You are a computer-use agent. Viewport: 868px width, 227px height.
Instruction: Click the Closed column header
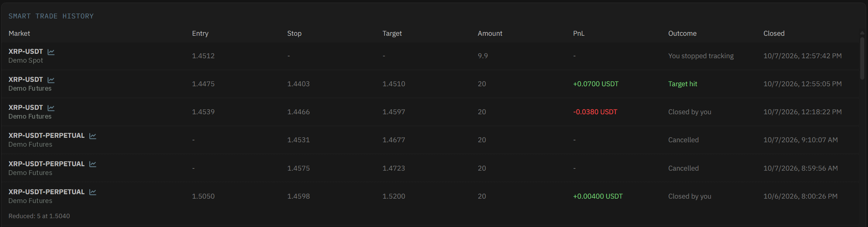[774, 34]
